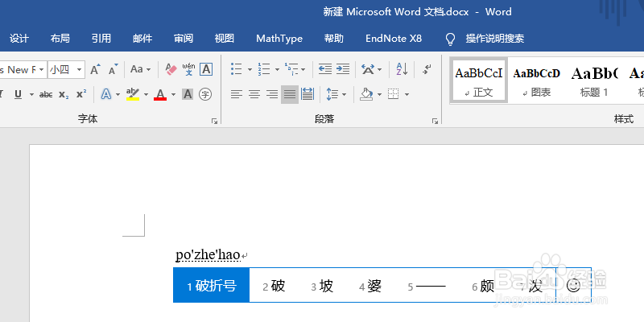Justify the paragraph text
Viewport: 644px width, 322px height.
290,94
